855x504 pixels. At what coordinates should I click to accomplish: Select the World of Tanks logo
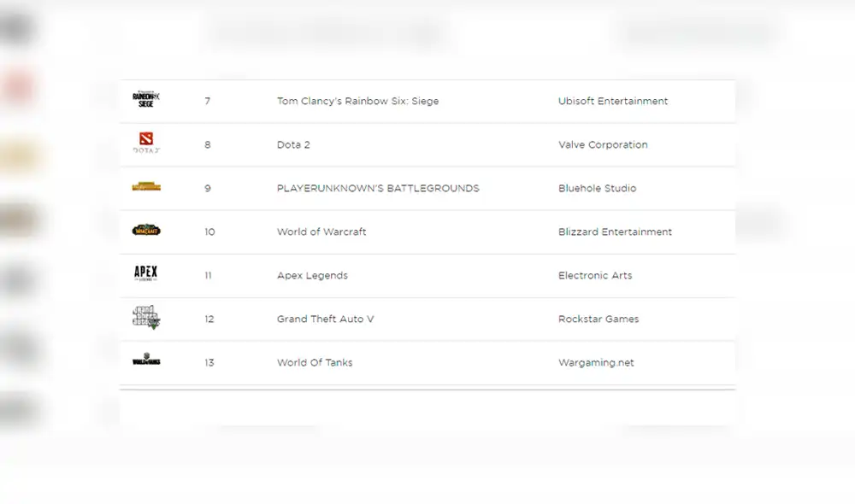pos(146,361)
